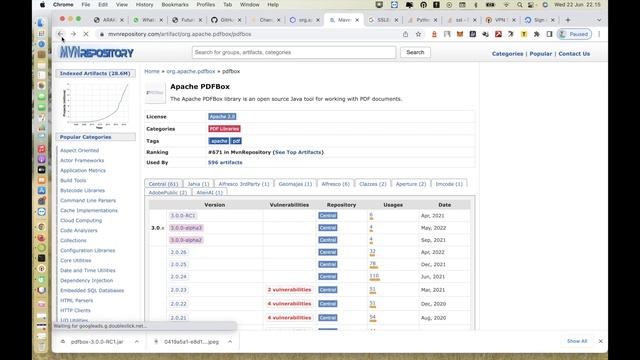
Task: Open the Extensions puzzle piece menu
Action: (x=537, y=34)
